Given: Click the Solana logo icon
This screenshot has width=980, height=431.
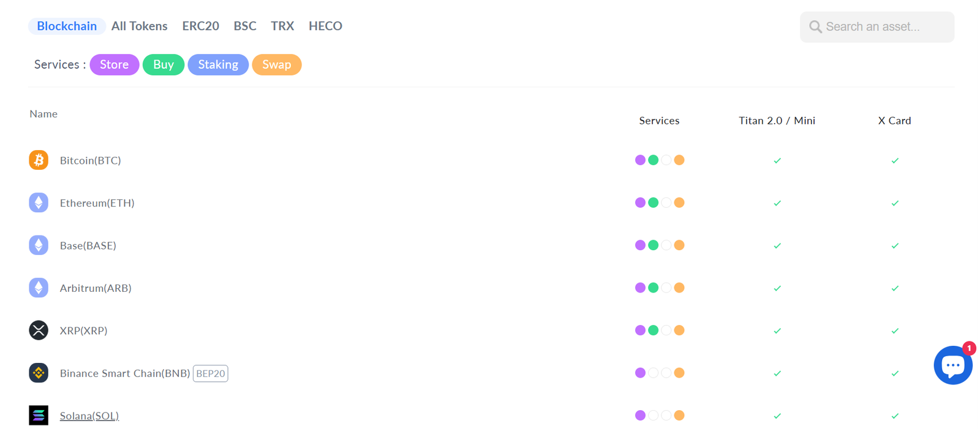Looking at the screenshot, I should 39,415.
